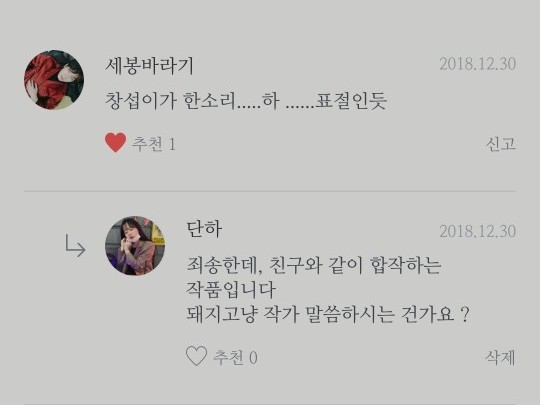Click the reply arrow icon beside 단하's avatar
Image resolution: width=540 pixels, height=405 pixels.
[75, 246]
